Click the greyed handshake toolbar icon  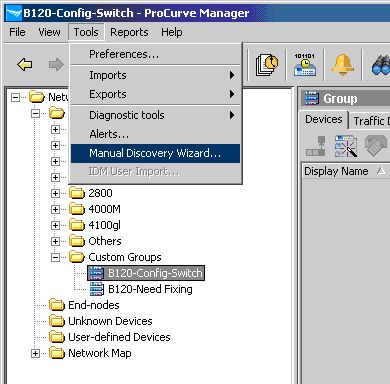click(376, 145)
